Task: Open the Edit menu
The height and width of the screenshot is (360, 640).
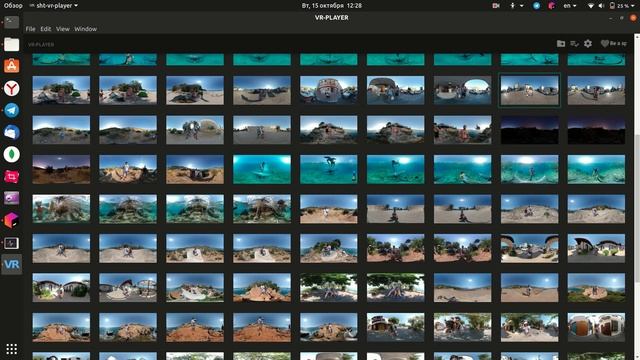Action: [x=46, y=29]
